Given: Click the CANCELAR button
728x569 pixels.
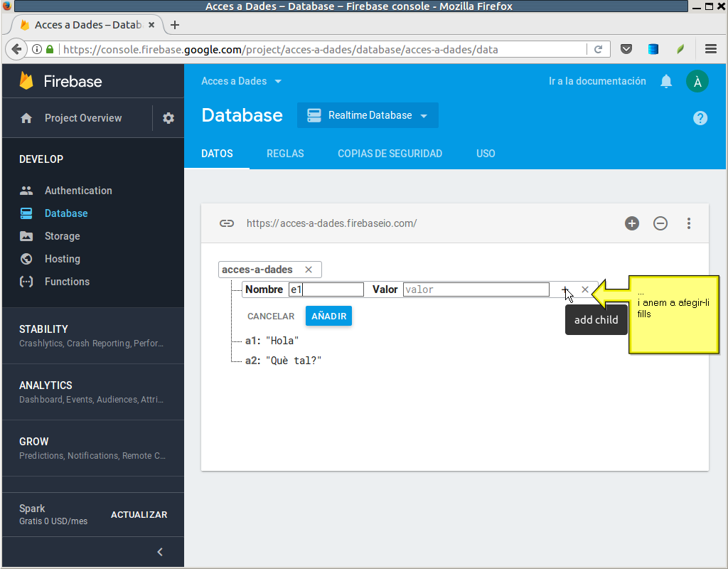Looking at the screenshot, I should (x=271, y=316).
